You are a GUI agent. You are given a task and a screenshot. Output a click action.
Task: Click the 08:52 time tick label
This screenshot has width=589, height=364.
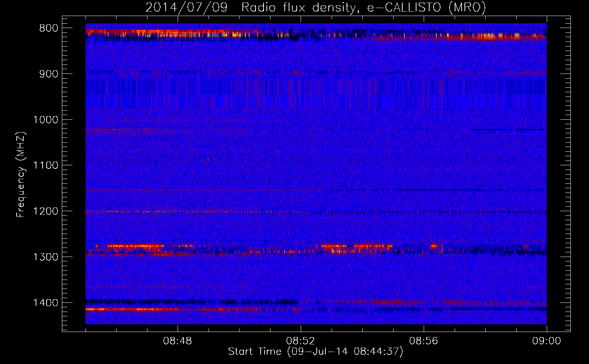click(x=301, y=341)
